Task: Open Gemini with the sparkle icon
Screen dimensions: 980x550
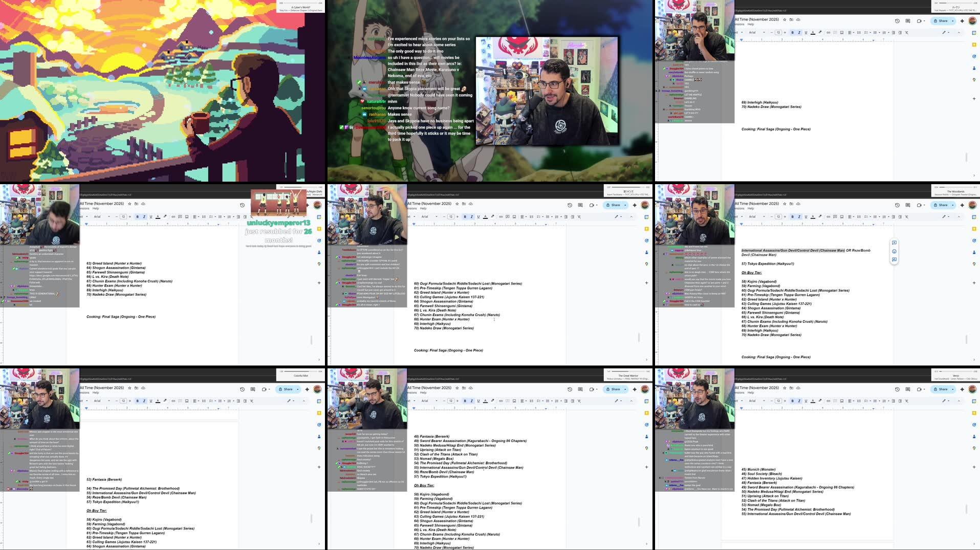Action: 963,21
